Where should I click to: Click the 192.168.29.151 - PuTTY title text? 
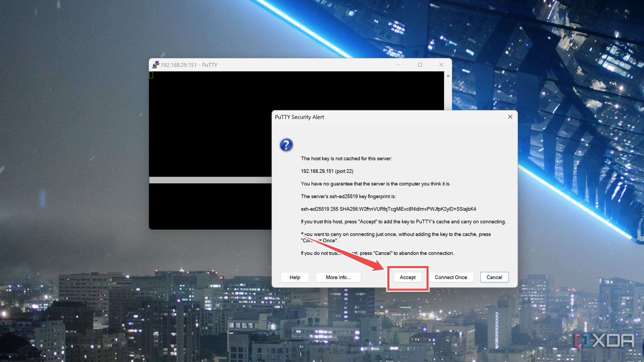click(x=189, y=65)
